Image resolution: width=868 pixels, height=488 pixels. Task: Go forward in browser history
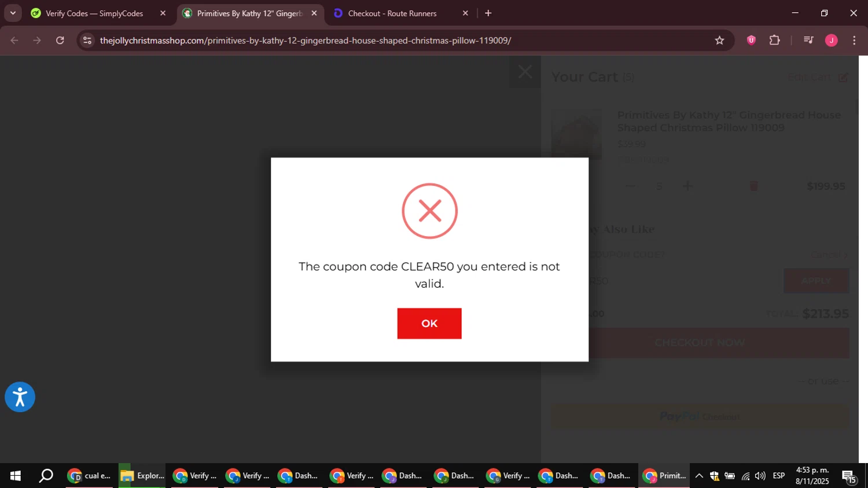point(37,41)
